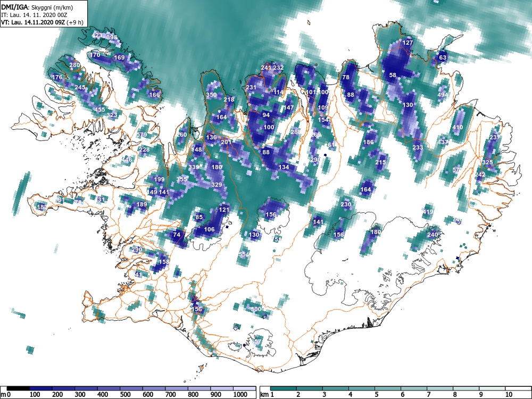The height and width of the screenshot is (399, 532).
Task: Click the visibility value 106 on the map
Action: click(209, 229)
